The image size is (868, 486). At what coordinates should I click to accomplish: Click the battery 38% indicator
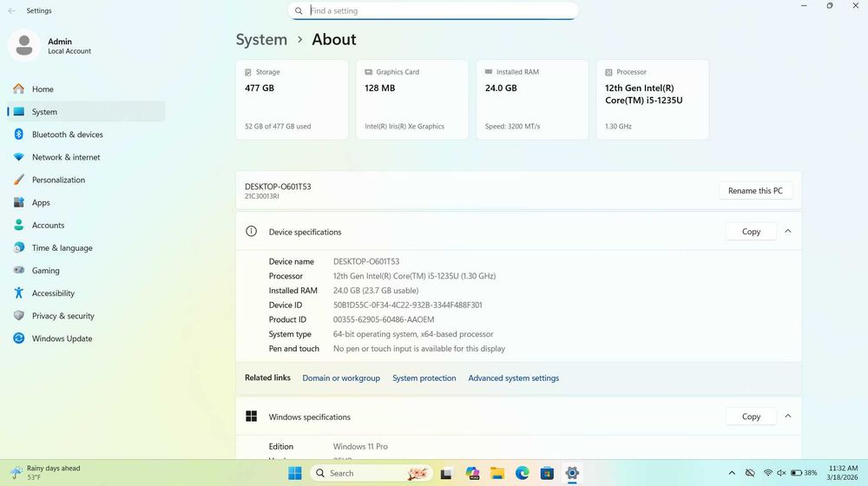(803, 473)
